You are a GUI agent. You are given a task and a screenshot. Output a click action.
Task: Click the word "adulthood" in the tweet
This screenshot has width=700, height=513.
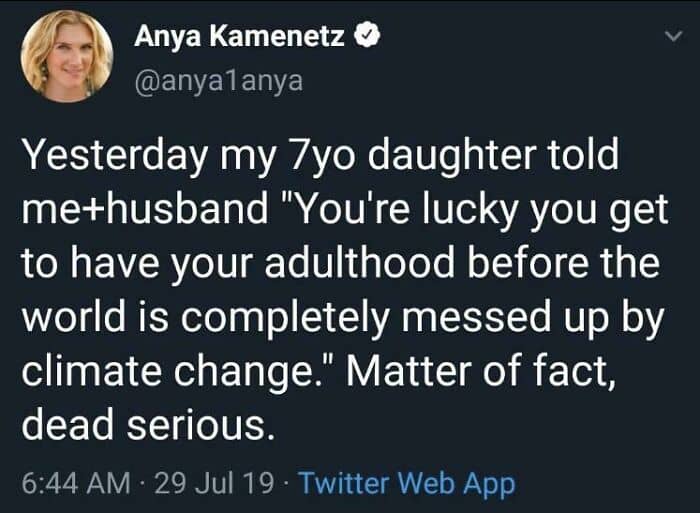click(x=360, y=263)
